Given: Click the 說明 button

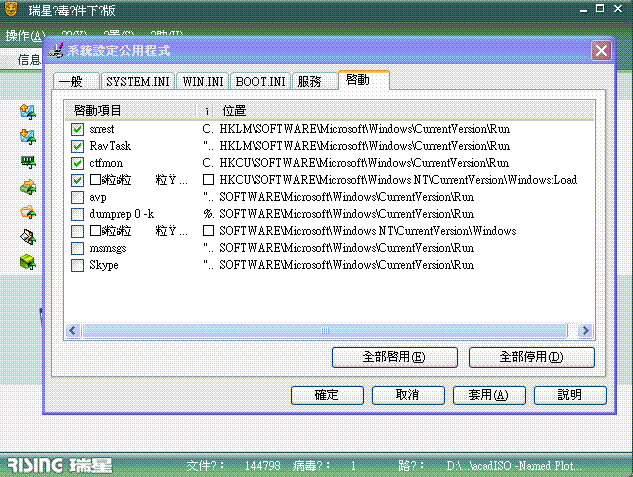Looking at the screenshot, I should click(x=570, y=395).
